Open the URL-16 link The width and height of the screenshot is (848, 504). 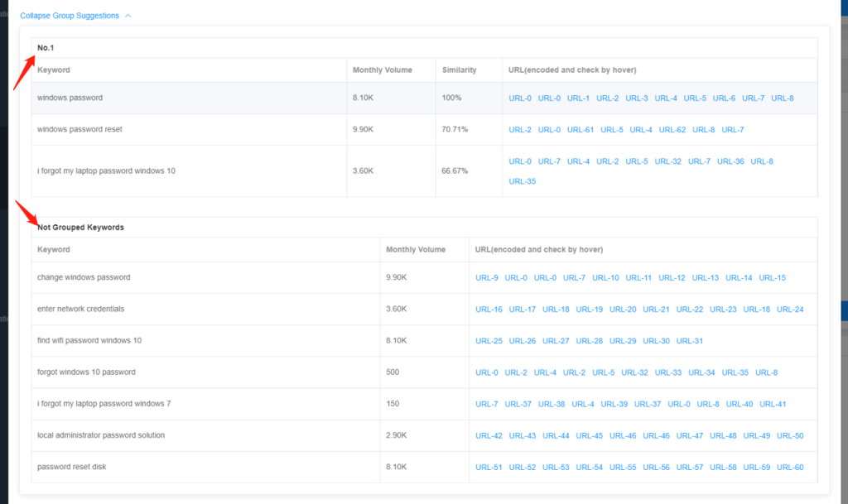pyautogui.click(x=489, y=310)
